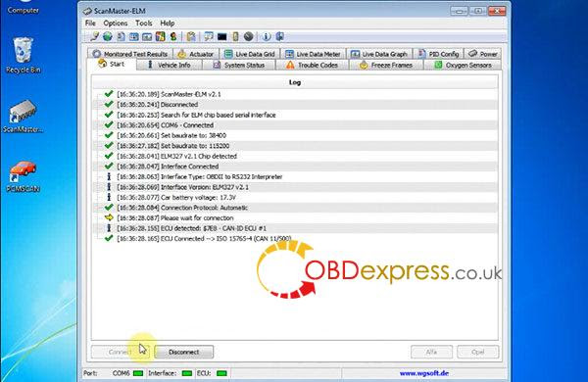Click the Alfa button
588x382 pixels.
point(431,352)
